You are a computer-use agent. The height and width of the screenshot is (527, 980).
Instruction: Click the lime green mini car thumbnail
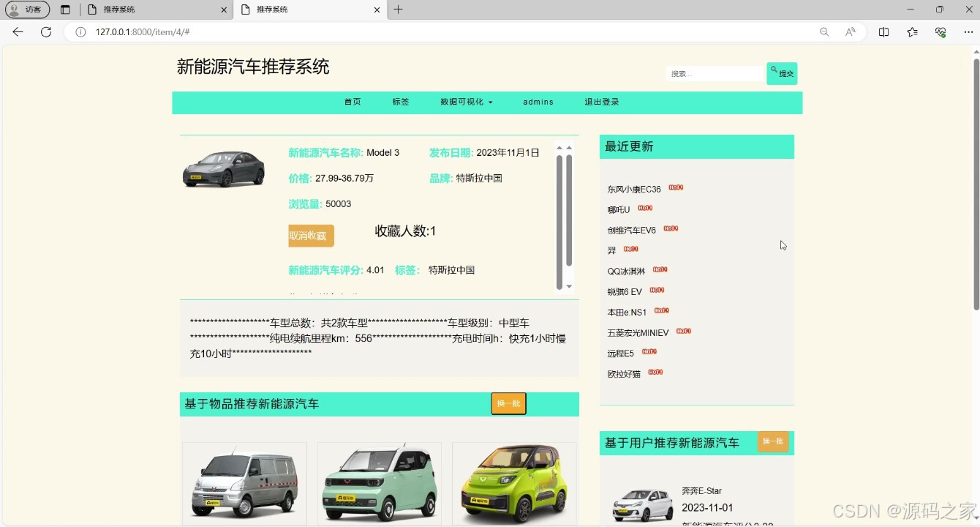(514, 484)
